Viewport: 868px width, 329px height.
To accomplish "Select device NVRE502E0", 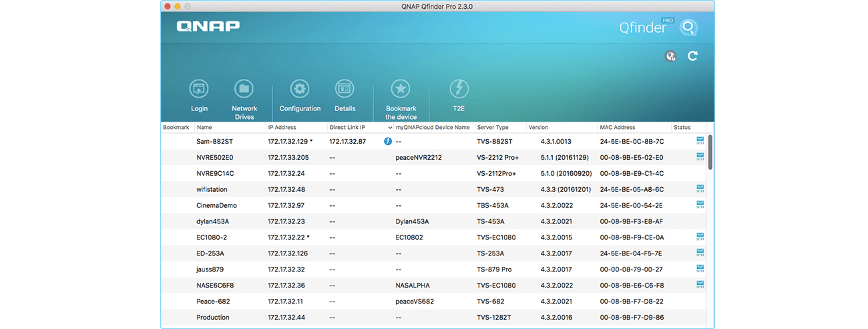I will pyautogui.click(x=434, y=157).
